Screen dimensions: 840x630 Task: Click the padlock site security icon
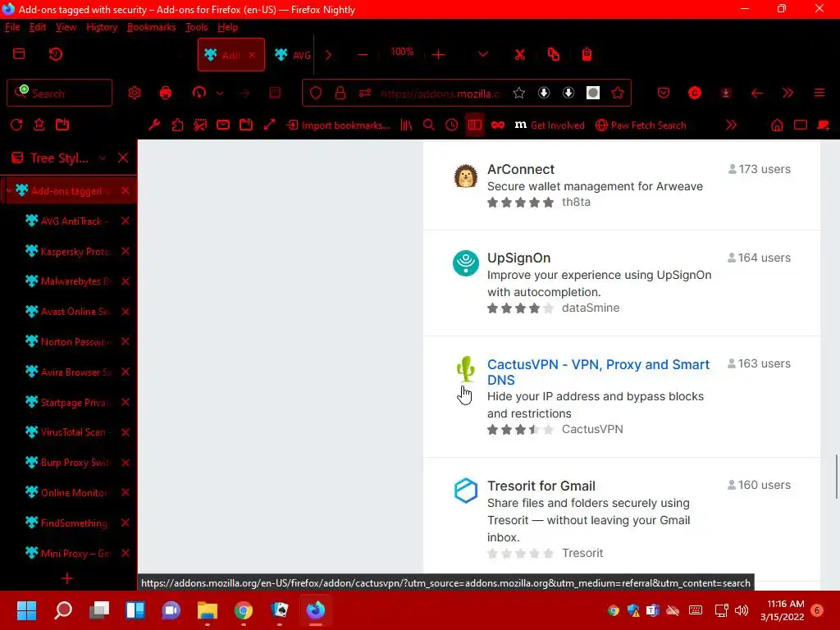point(340,94)
